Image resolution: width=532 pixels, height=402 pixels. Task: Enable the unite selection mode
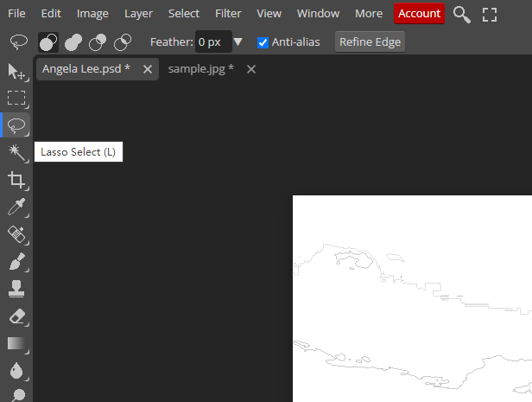click(x=73, y=42)
